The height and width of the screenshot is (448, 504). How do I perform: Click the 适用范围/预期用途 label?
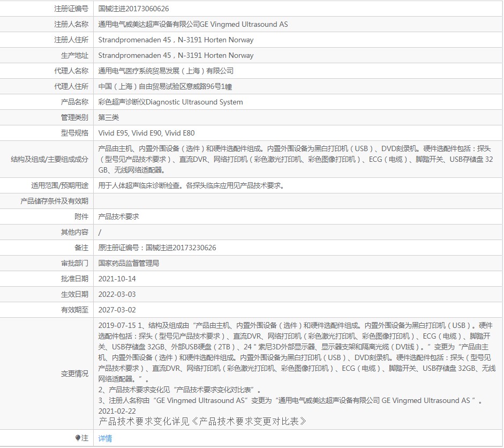click(59, 185)
